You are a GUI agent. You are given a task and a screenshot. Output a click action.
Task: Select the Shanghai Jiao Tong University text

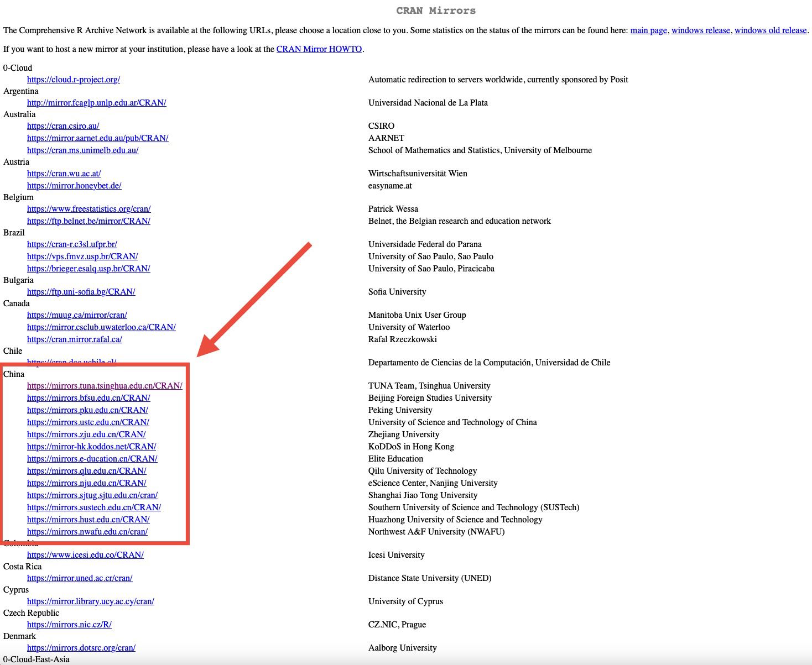pos(423,495)
